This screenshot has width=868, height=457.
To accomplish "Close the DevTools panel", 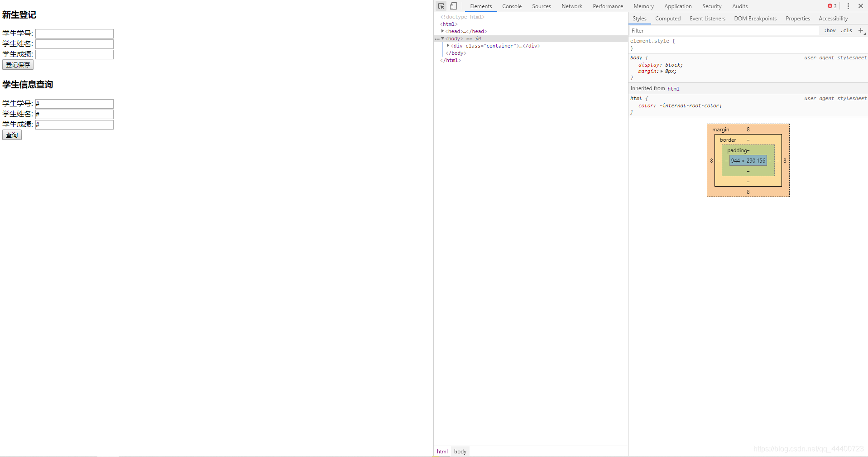I will coord(861,6).
